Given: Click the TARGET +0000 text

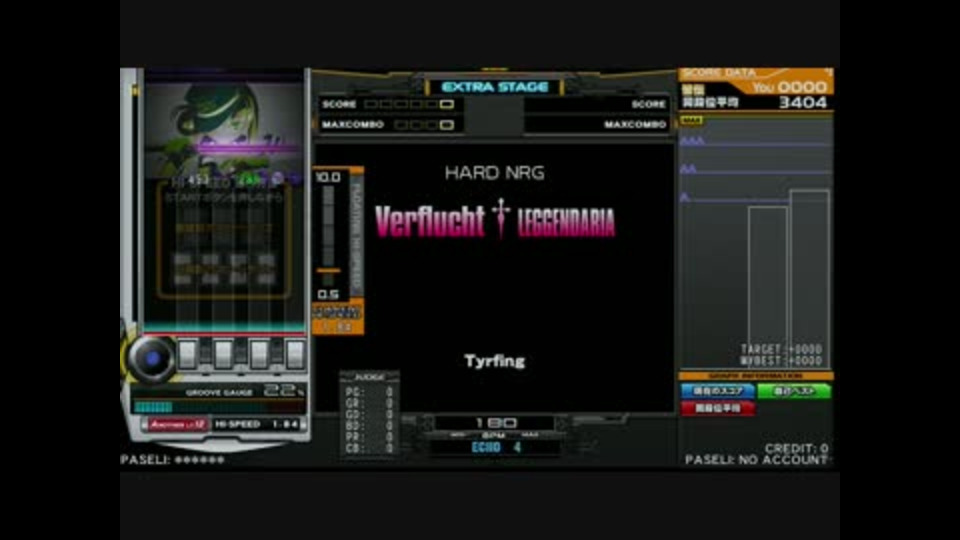Looking at the screenshot, I should [781, 350].
